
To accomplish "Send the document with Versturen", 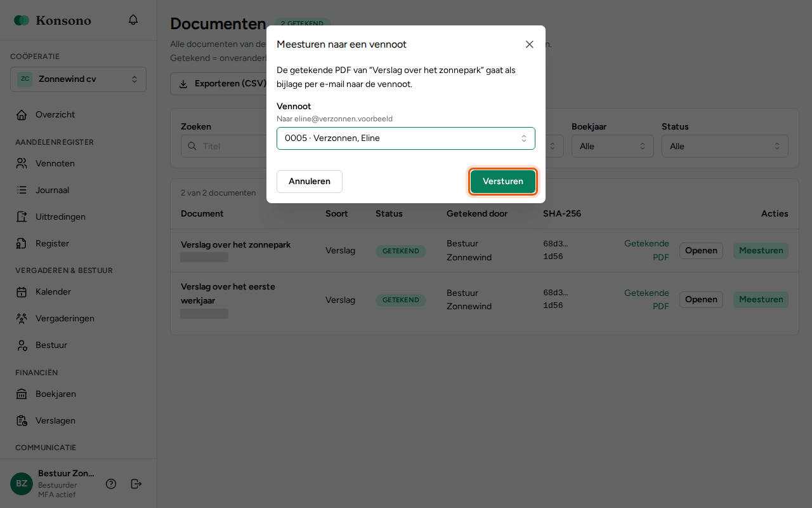I will point(503,182).
